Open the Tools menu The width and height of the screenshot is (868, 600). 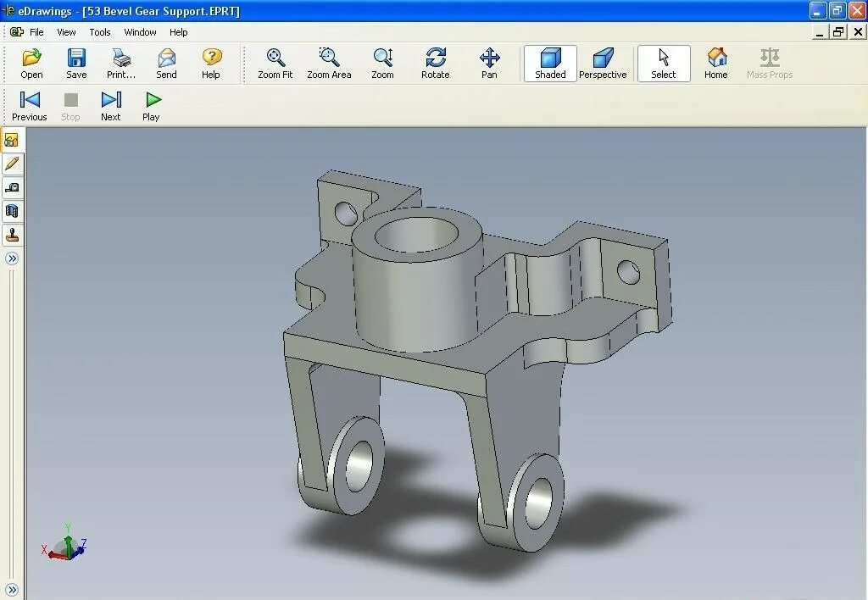coord(99,32)
